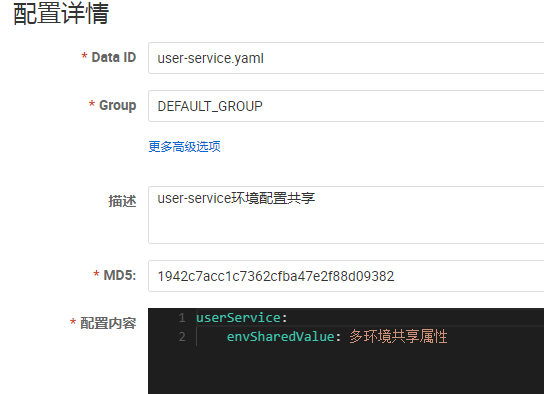Click the MD5: label
The height and width of the screenshot is (394, 544).
coord(120,275)
